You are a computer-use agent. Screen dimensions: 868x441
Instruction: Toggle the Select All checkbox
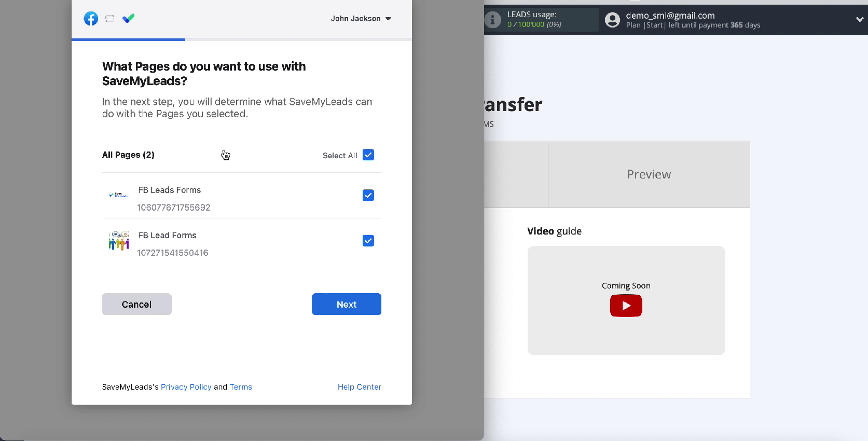click(x=368, y=155)
